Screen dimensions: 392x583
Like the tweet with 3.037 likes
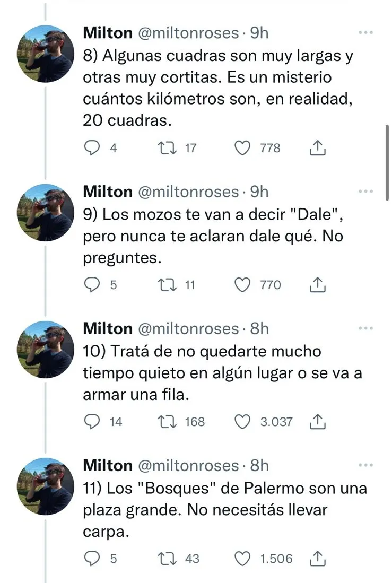click(x=242, y=422)
